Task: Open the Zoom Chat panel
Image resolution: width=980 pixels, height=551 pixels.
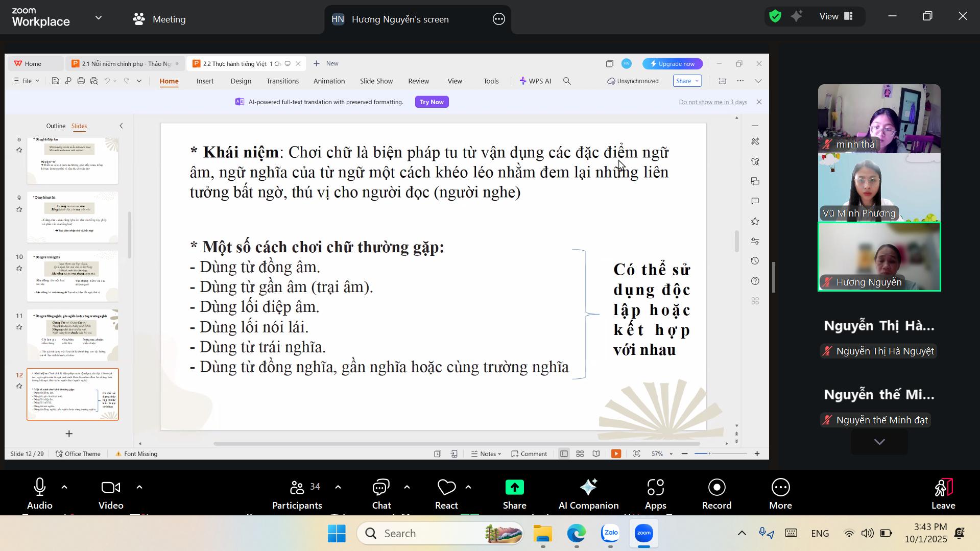Action: click(x=381, y=493)
